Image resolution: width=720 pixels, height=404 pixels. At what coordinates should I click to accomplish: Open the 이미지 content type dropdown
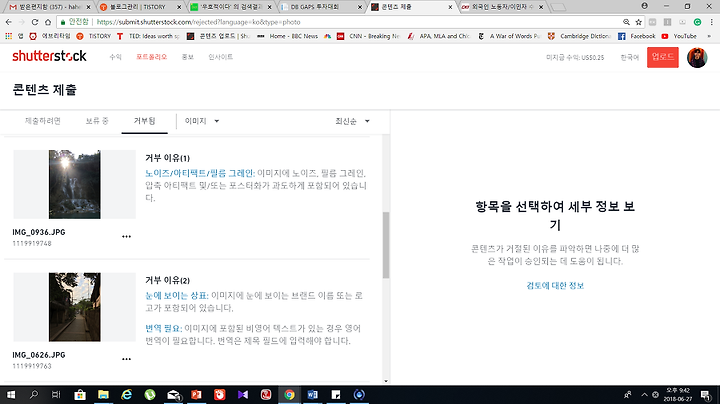click(202, 121)
